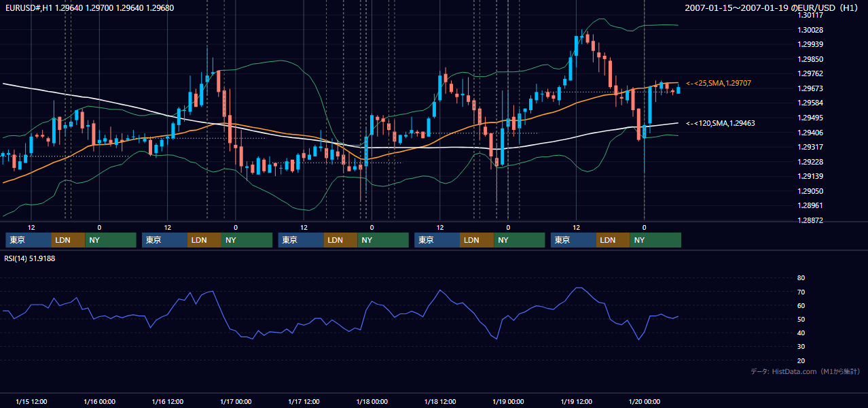Select the 1/19 00:00 date label
868x408 pixels.
pos(508,402)
